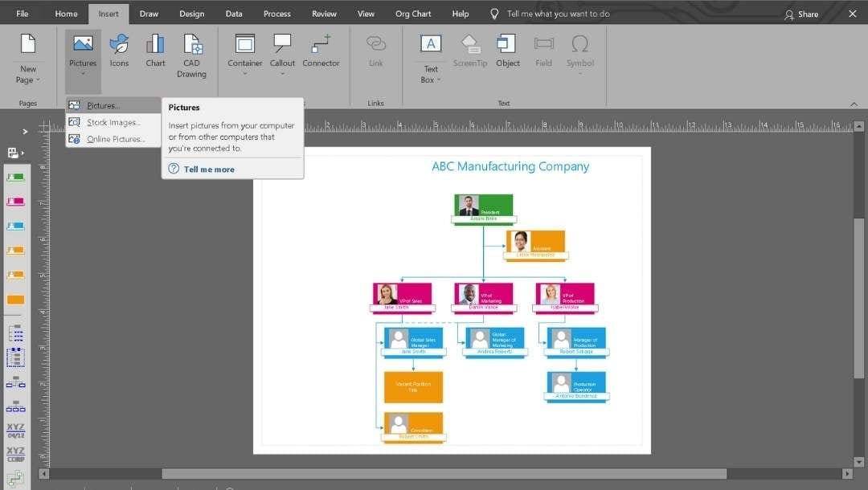Click vertical scrollbar down arrow

[x=858, y=462]
